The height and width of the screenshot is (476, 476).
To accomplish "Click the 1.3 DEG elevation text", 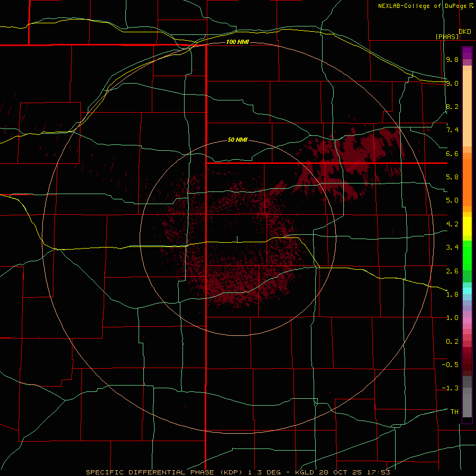I will point(264,472).
